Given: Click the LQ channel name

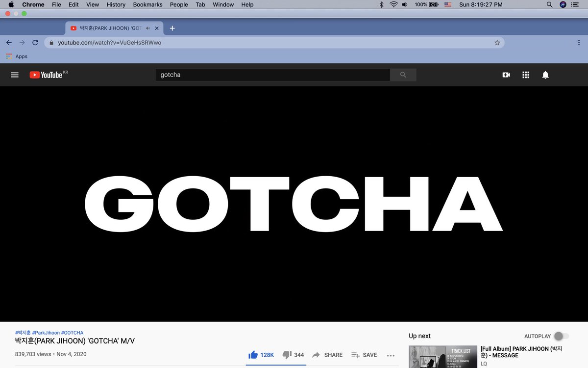Looking at the screenshot, I should pos(484,364).
